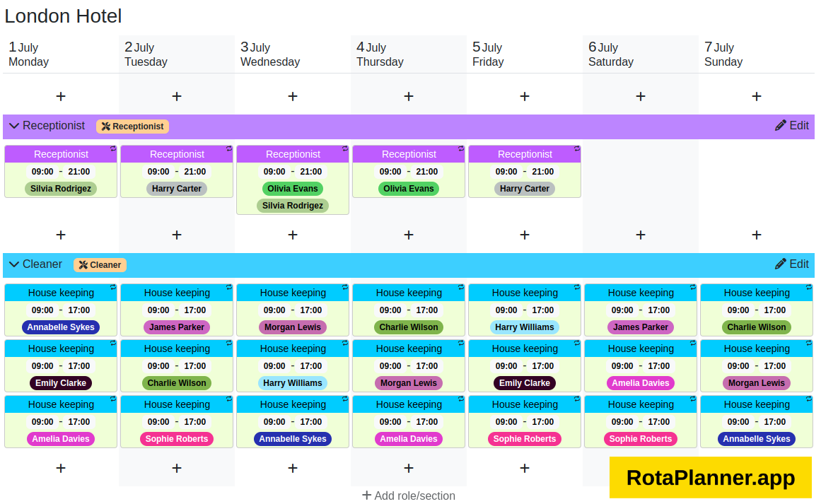Click the repeat icon on Sunday's top House keeping shift
Image resolution: width=821 pixels, height=504 pixels.
(808, 288)
